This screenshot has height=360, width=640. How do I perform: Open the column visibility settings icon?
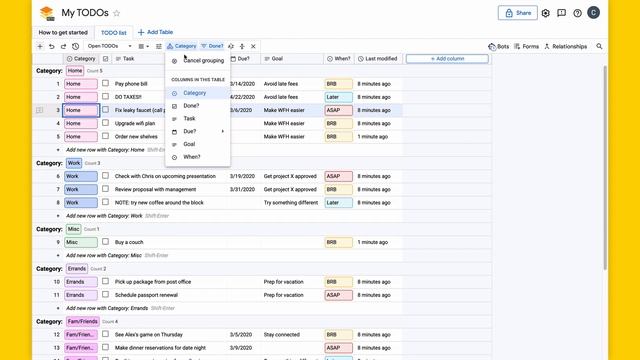[159, 47]
